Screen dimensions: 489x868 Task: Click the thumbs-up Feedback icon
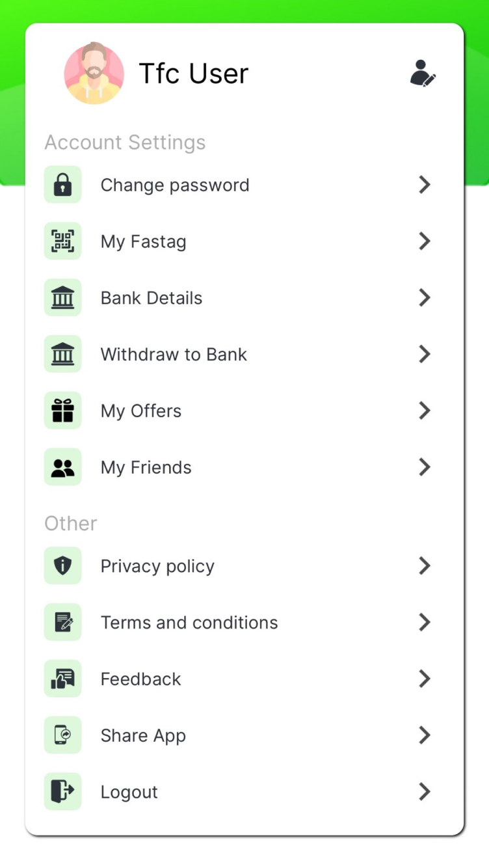[x=62, y=679]
